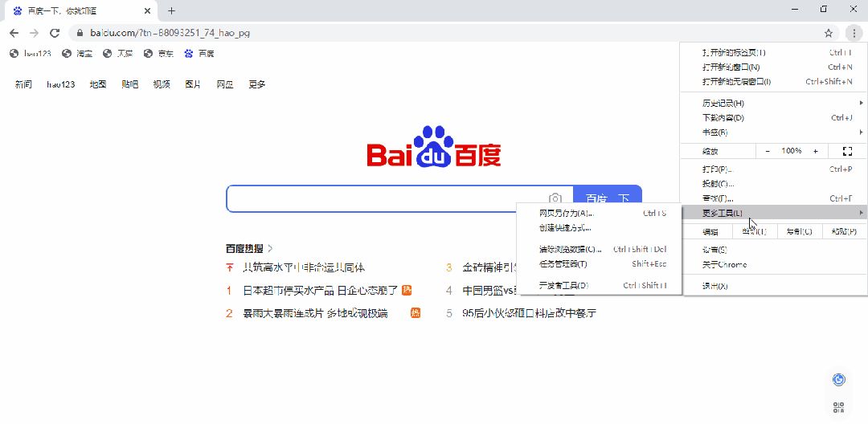Choose 打印(P)... in Chrome menu
This screenshot has width=868, height=424.
click(x=774, y=169)
